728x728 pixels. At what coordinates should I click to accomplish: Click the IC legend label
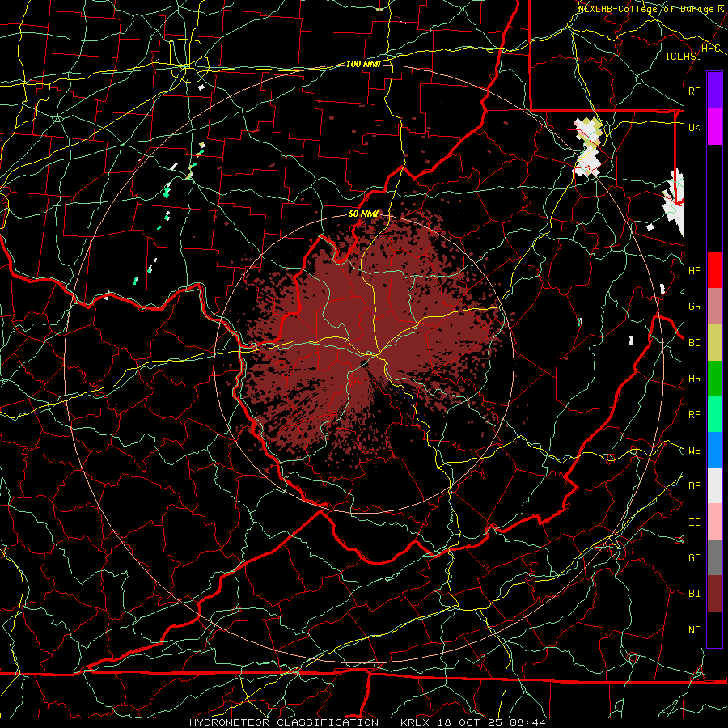(694, 523)
